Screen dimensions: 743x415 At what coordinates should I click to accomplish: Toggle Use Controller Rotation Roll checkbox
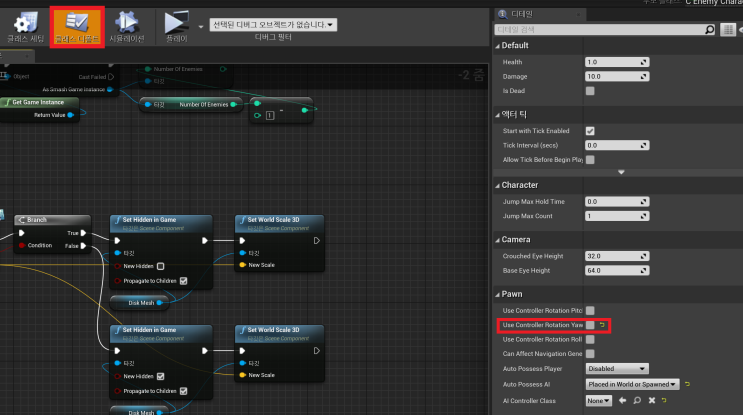[590, 339]
